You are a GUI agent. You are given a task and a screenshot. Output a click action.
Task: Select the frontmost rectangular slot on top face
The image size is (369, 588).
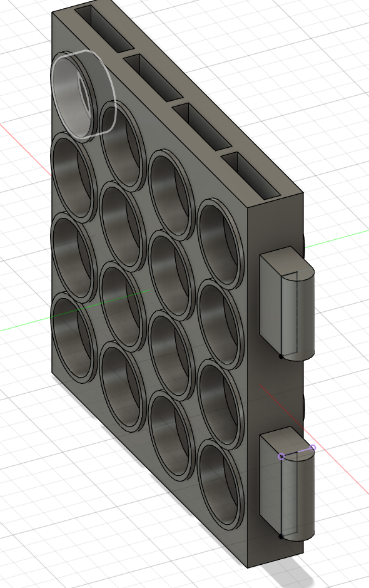(251, 175)
